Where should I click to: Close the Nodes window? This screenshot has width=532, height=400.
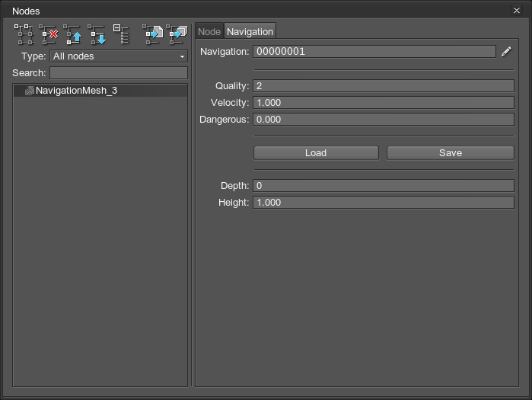click(x=518, y=11)
